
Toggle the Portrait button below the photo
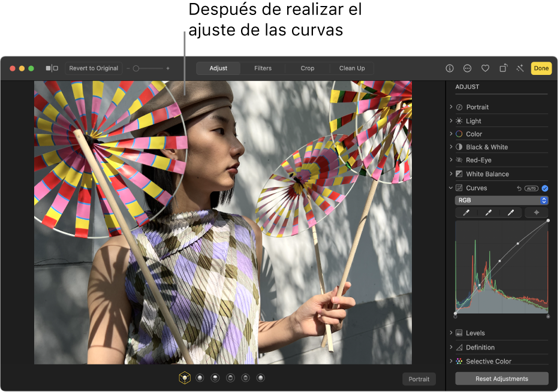point(419,379)
